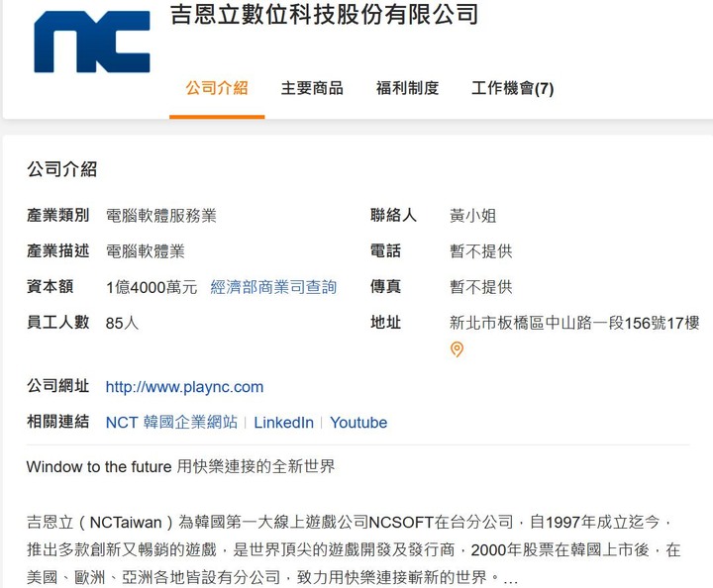This screenshot has width=713, height=588.
Task: Click the 地址 field label
Action: click(385, 323)
